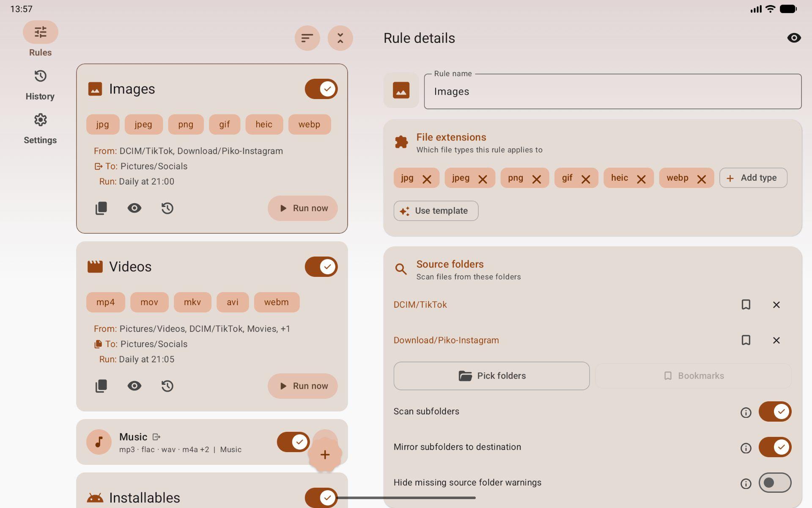Enable Hide missing source folder warnings

(x=775, y=483)
